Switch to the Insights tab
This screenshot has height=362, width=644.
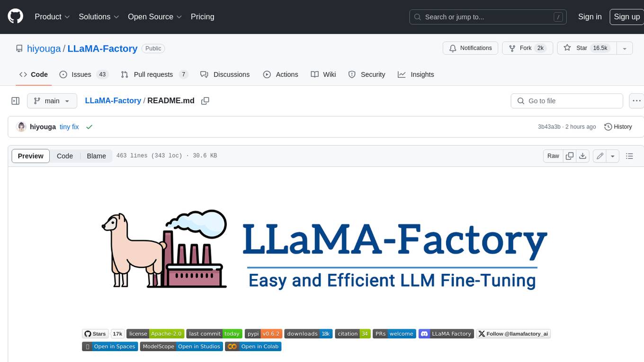(x=416, y=74)
